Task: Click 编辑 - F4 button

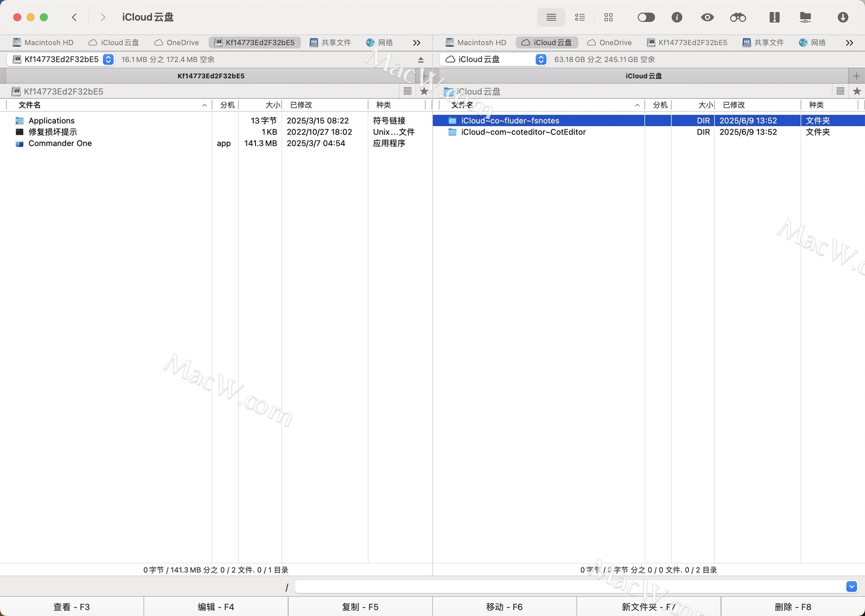Action: tap(216, 607)
